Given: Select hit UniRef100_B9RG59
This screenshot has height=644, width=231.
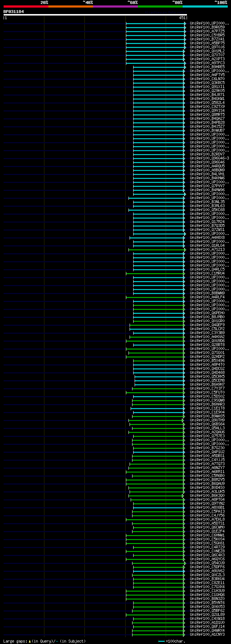Looking at the screenshot, I should pos(207,27).
